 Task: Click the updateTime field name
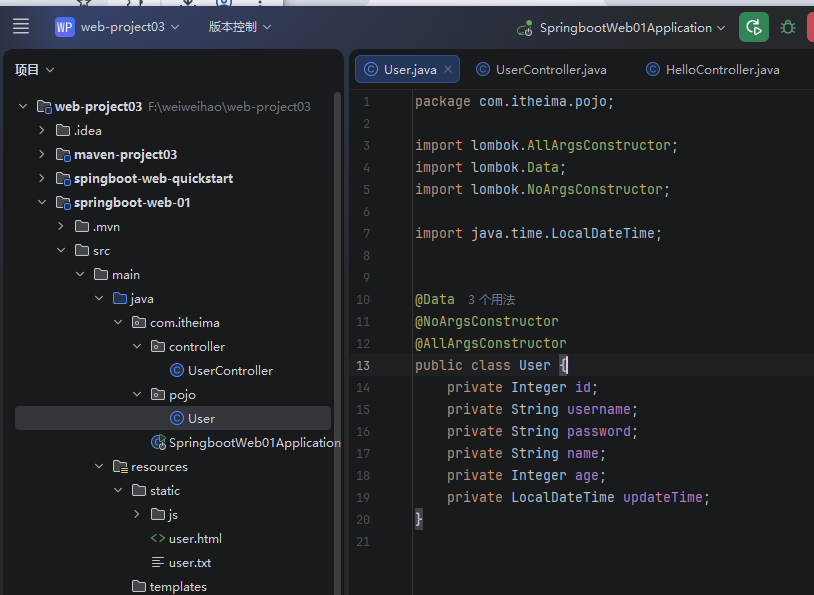click(662, 497)
